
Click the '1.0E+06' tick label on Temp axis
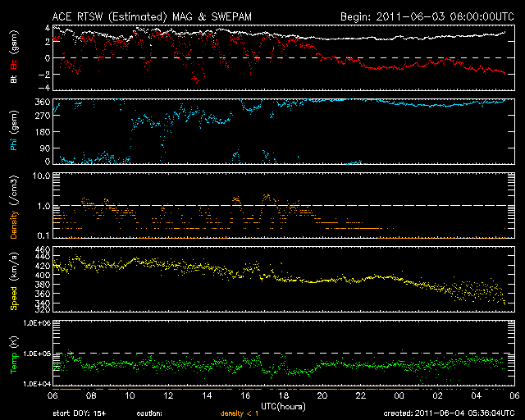click(x=37, y=323)
